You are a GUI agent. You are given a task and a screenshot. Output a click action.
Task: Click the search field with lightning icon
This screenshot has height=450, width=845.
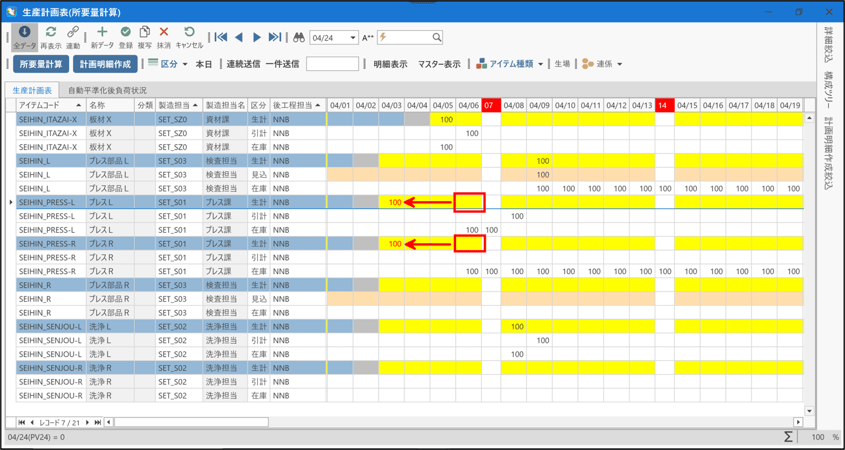pos(410,38)
